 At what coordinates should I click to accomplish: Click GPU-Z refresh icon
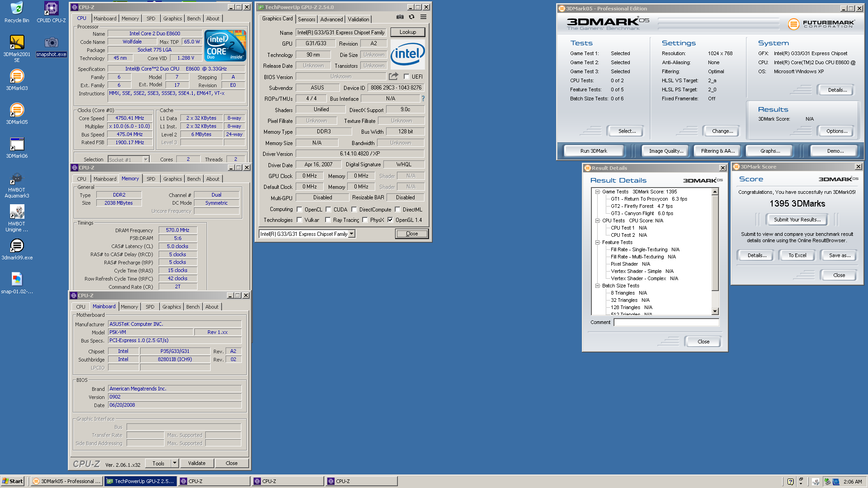(411, 17)
